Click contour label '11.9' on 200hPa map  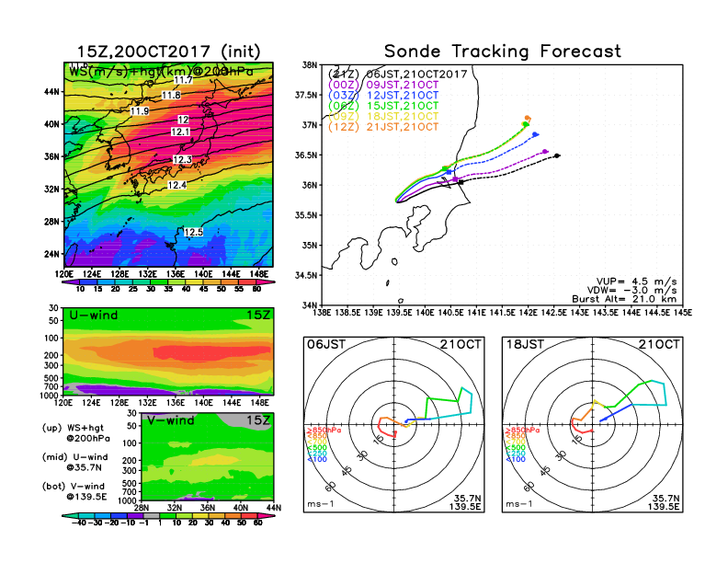(x=140, y=111)
